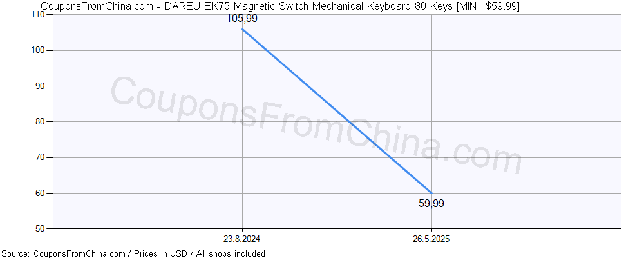Click the chart title text
Image resolution: width=644 pixels, height=258 pixels.
coord(280,6)
